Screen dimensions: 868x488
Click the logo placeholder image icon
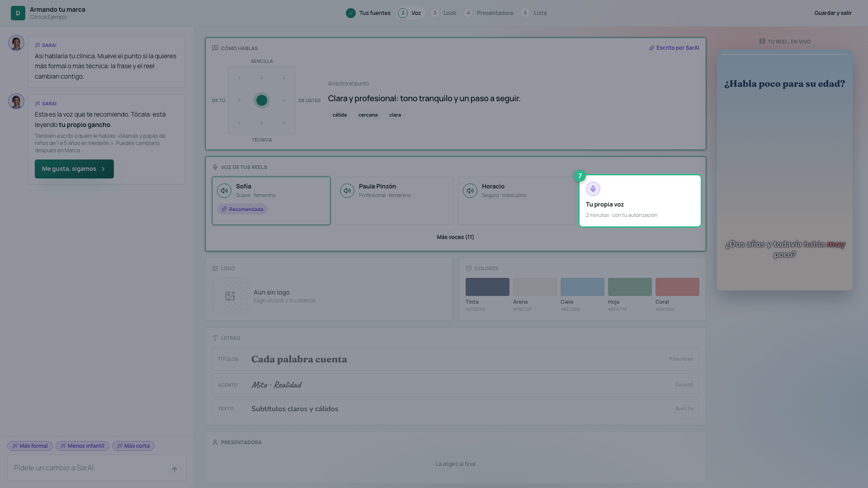tap(230, 296)
